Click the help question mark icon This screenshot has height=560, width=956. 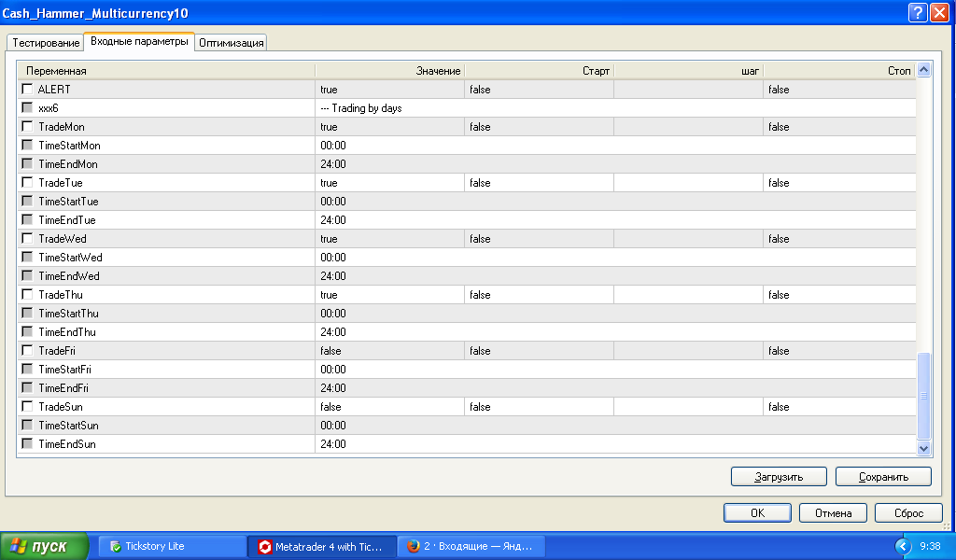pyautogui.click(x=918, y=13)
